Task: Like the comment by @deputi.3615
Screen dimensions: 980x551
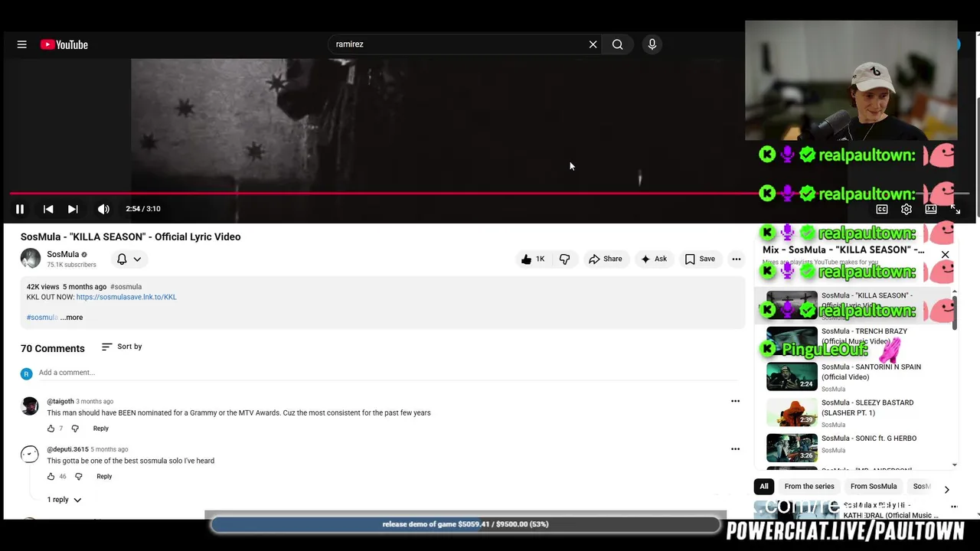Action: coord(51,477)
